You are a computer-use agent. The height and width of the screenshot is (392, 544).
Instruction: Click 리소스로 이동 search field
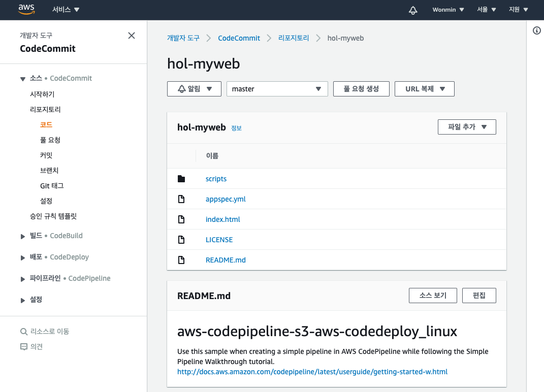[50, 331]
